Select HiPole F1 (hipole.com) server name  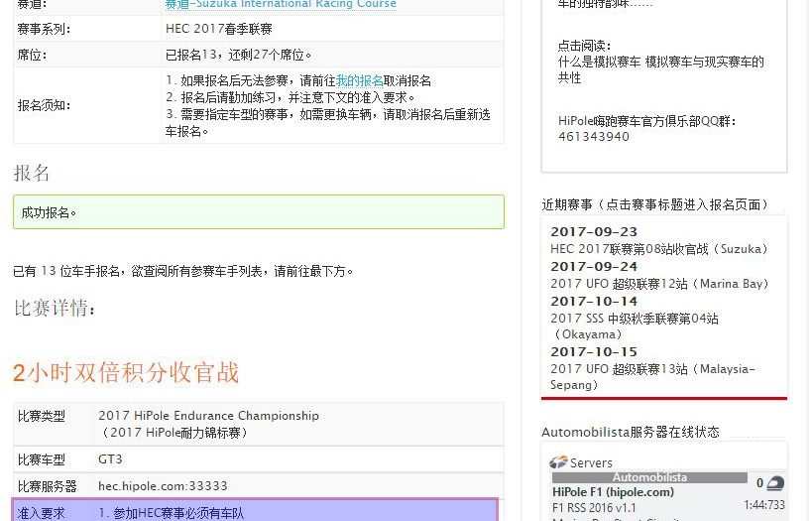(x=613, y=492)
